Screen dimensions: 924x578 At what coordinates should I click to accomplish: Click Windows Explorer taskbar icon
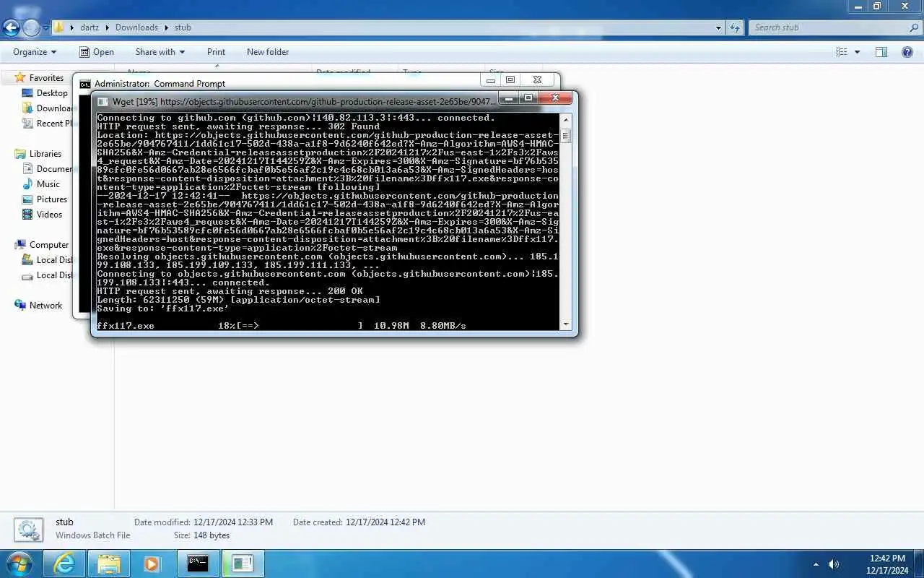click(109, 564)
